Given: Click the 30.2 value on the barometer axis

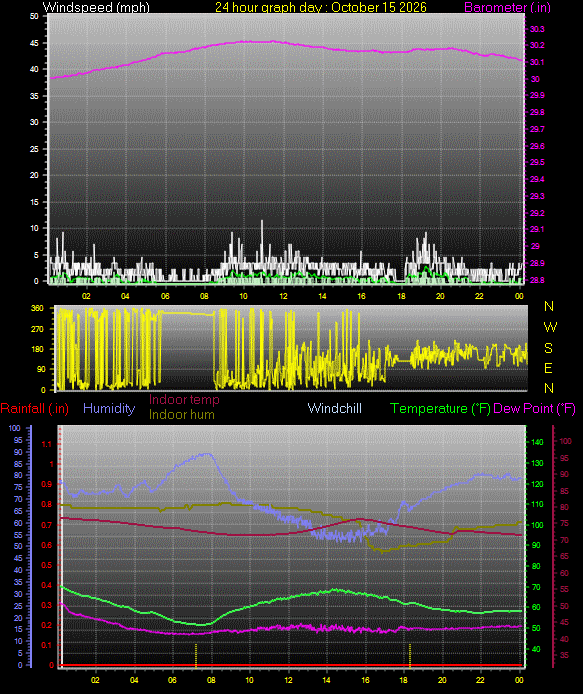Looking at the screenshot, I should coord(537,46).
